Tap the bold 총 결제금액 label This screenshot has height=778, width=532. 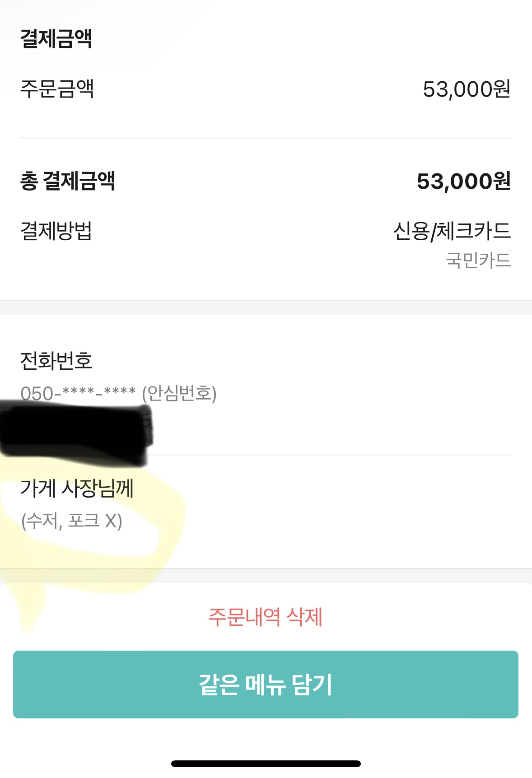[x=68, y=181]
